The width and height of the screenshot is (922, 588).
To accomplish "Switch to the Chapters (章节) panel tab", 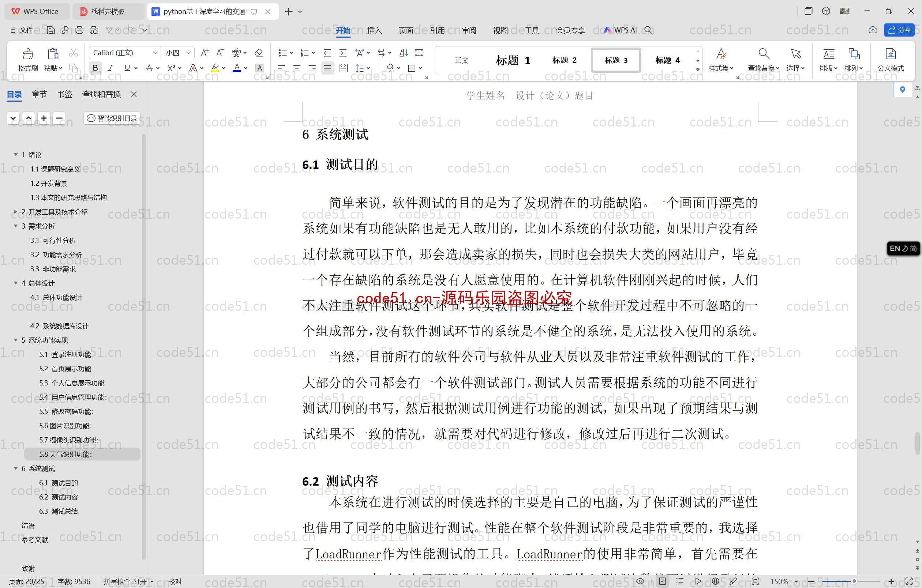I will coord(39,94).
